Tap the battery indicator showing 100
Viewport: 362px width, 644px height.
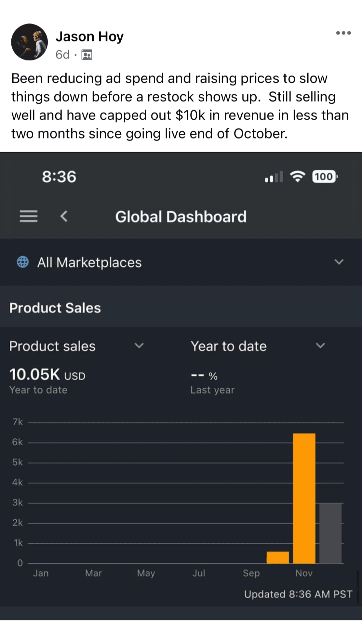coord(324,177)
